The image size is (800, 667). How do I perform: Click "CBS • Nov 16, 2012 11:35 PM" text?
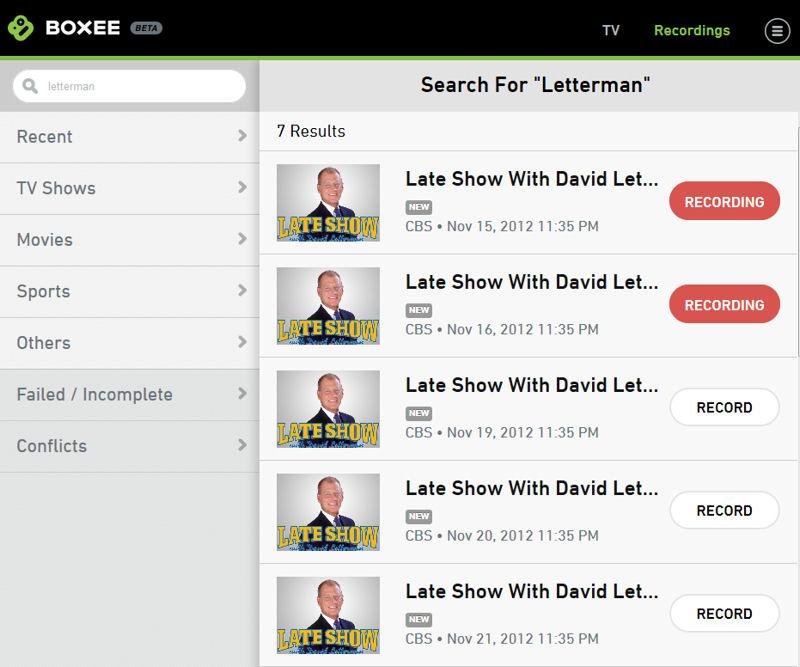(x=502, y=329)
